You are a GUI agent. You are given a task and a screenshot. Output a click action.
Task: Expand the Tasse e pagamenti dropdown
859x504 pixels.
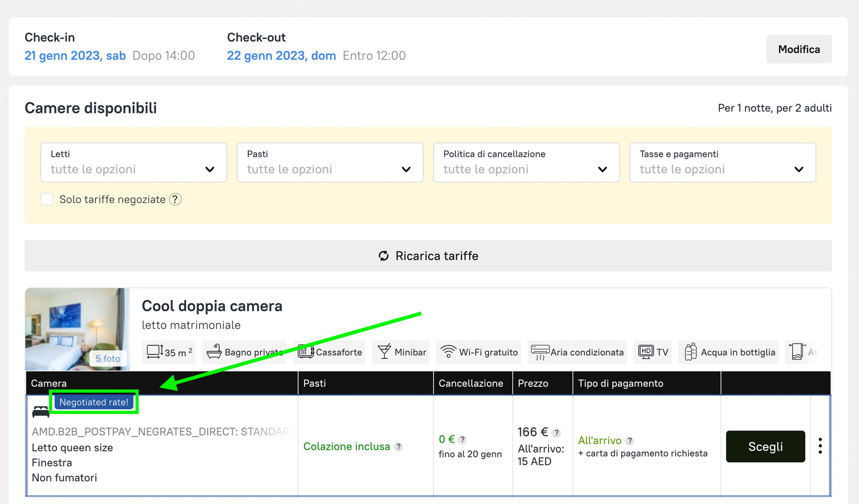pos(722,162)
